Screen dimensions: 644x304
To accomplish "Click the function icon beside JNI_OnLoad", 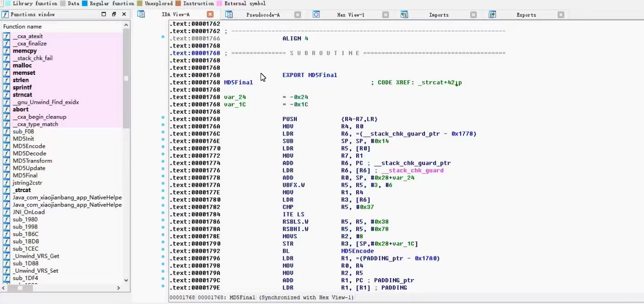I will click(6, 212).
